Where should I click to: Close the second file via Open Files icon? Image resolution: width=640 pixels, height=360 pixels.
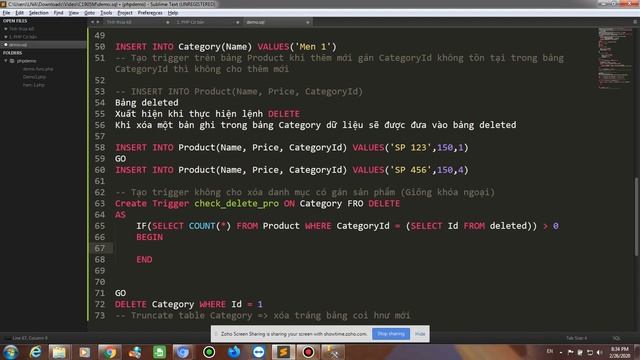[6, 37]
